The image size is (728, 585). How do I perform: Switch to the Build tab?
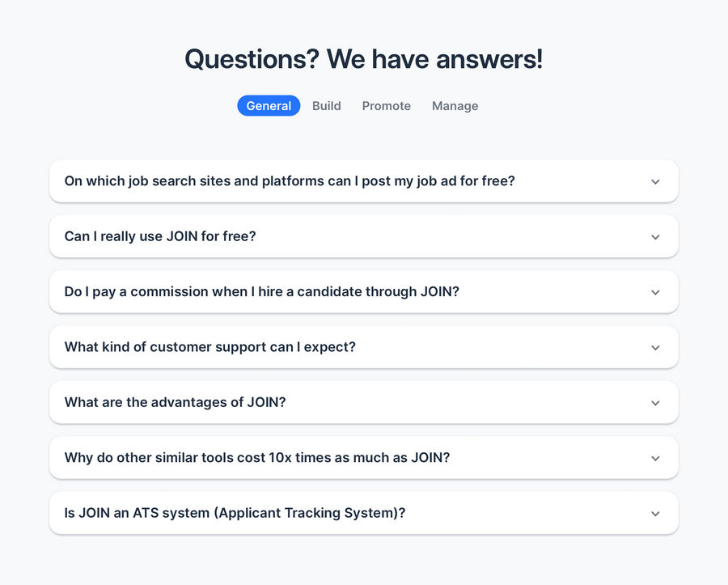[x=326, y=105]
